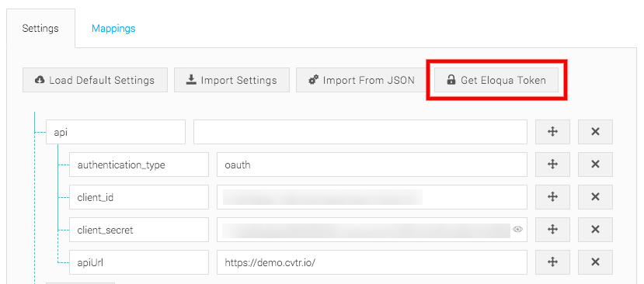Image resolution: width=644 pixels, height=284 pixels.
Task: Click Get Eloqua Token button
Action: pos(496,80)
